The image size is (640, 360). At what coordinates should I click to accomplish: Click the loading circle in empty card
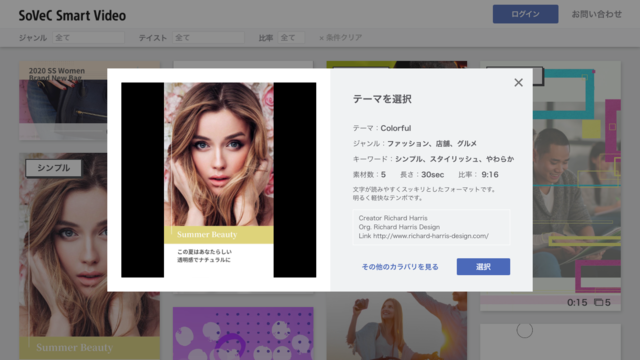tap(524, 330)
